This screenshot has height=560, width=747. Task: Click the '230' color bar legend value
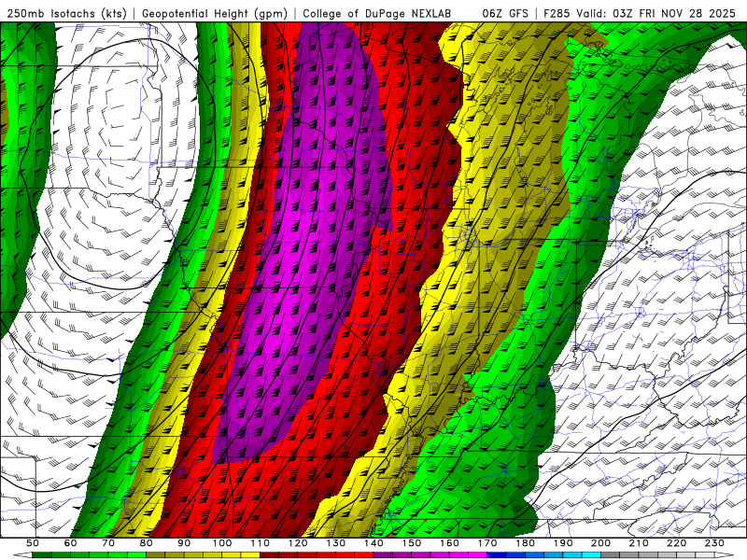(714, 543)
